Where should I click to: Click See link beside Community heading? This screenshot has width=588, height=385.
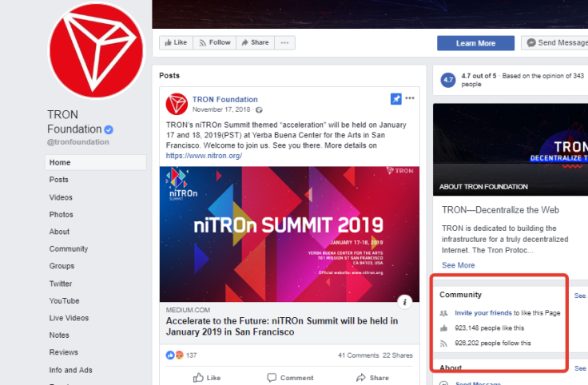click(581, 296)
